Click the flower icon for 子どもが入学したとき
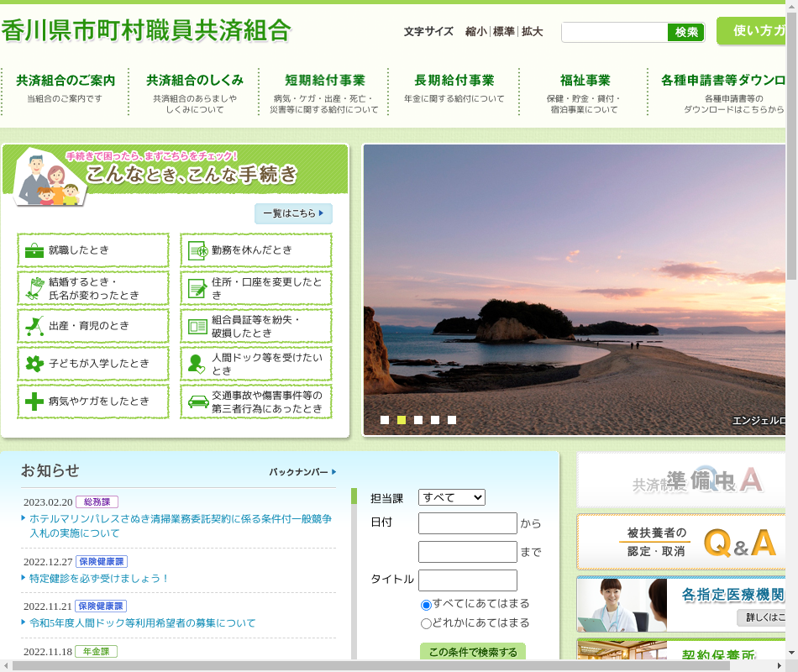The image size is (798, 672). (34, 364)
